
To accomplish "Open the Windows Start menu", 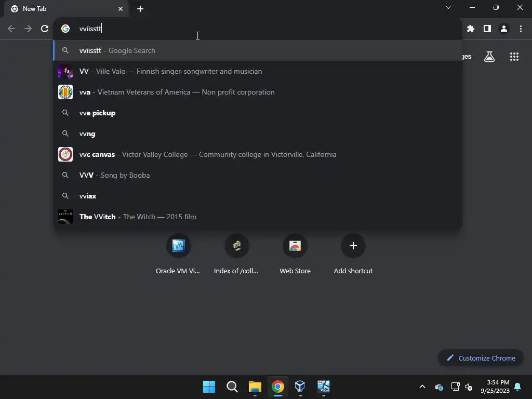I will pyautogui.click(x=209, y=387).
